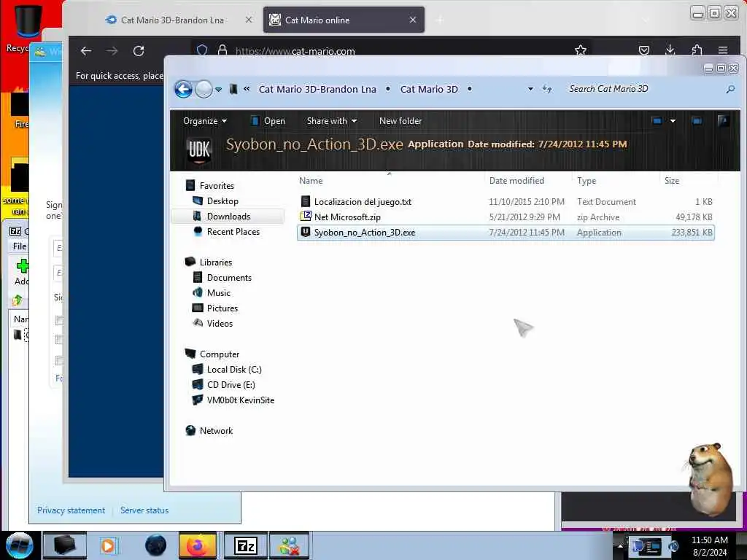
Task: Select the Net Microsoft.zip file
Action: (506, 217)
